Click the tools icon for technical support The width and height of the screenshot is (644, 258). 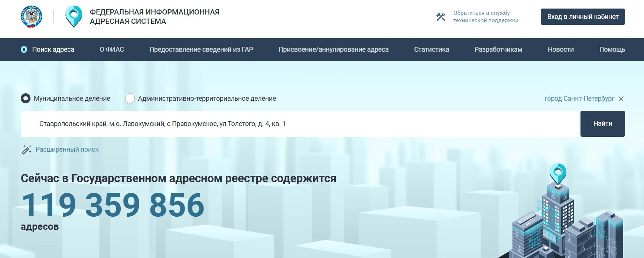click(440, 17)
